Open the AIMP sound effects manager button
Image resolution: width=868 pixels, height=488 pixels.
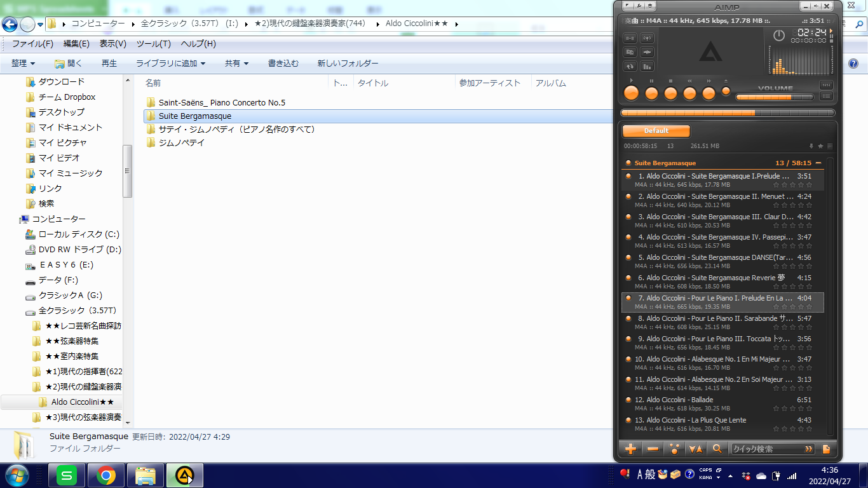coord(647,52)
